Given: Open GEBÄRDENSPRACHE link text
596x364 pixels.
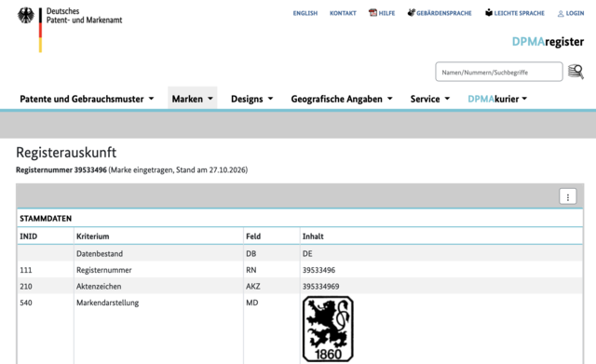Looking at the screenshot, I should point(444,13).
